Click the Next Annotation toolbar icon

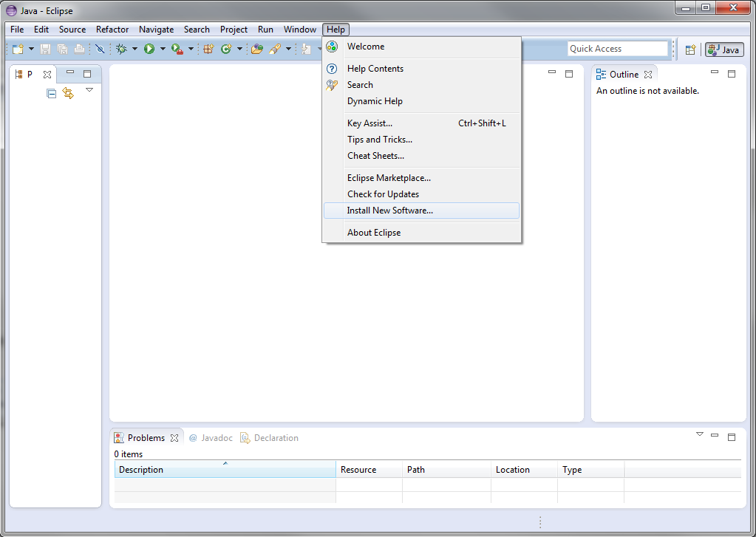click(306, 49)
